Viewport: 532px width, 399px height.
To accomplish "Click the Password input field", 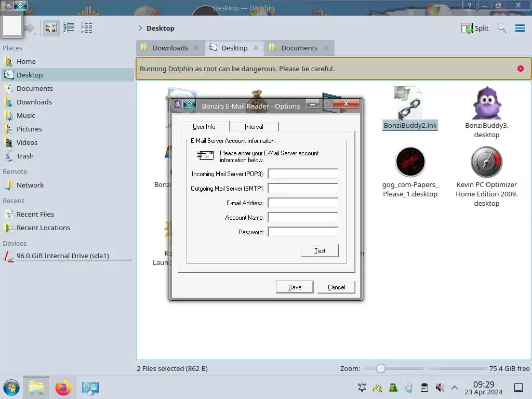I will [303, 232].
